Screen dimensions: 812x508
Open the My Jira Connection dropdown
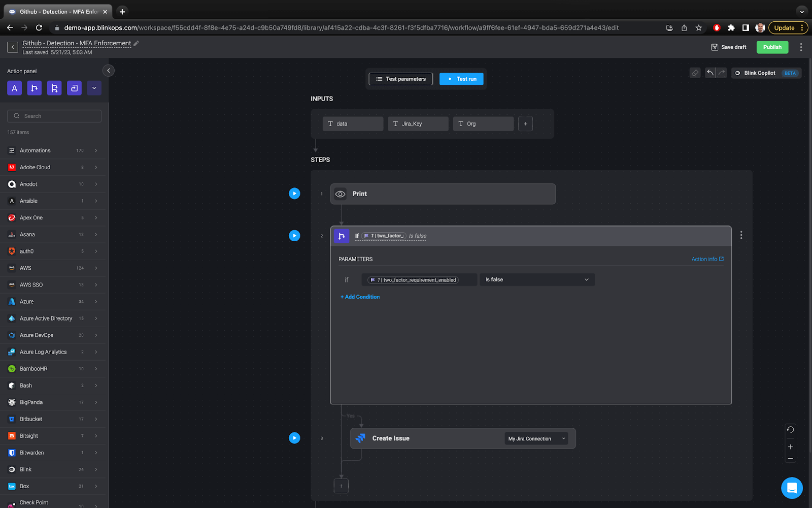tap(535, 438)
